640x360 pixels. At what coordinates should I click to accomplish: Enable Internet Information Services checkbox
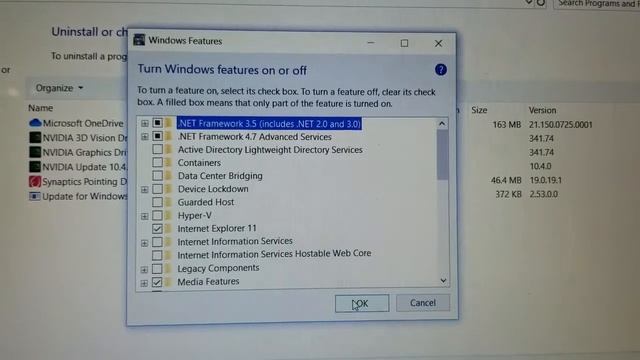tap(157, 242)
